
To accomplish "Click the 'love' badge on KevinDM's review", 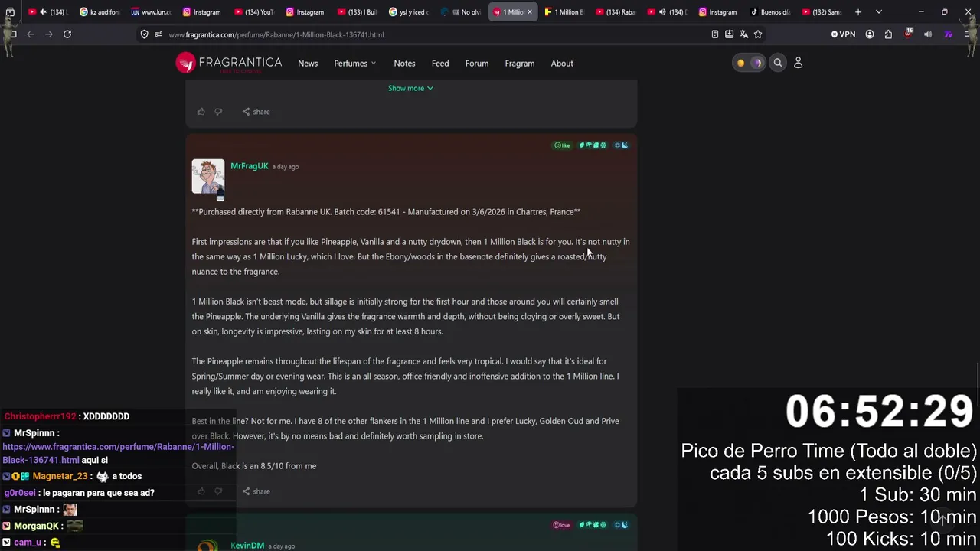I will coord(562,525).
